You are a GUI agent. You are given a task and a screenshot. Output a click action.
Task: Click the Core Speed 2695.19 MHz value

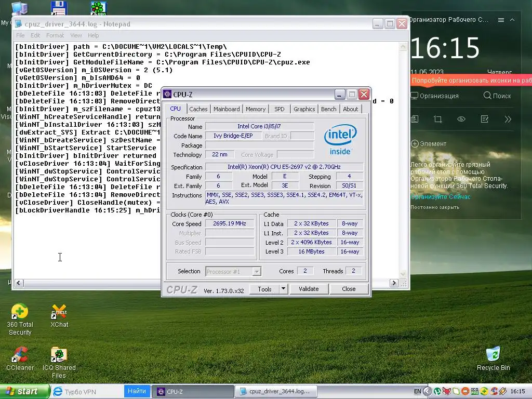click(x=229, y=223)
